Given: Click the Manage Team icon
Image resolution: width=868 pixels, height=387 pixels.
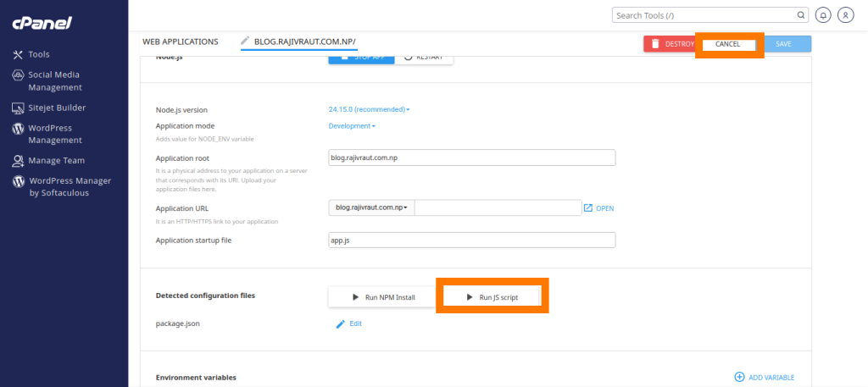Looking at the screenshot, I should [18, 161].
